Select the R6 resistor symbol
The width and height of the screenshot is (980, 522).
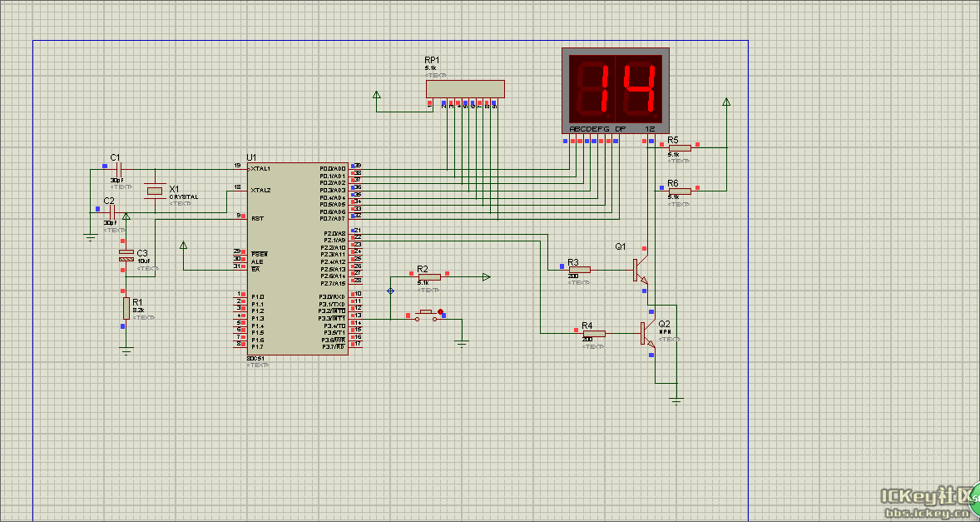tap(680, 191)
